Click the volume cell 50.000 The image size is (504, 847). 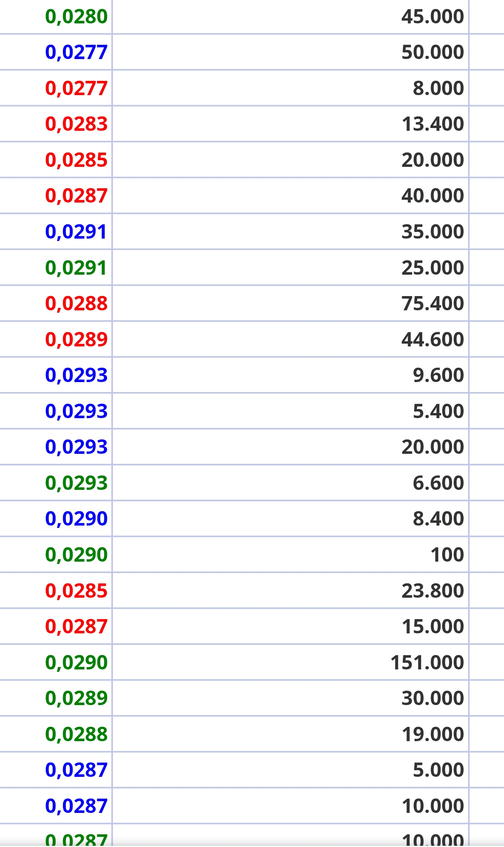[x=432, y=52]
